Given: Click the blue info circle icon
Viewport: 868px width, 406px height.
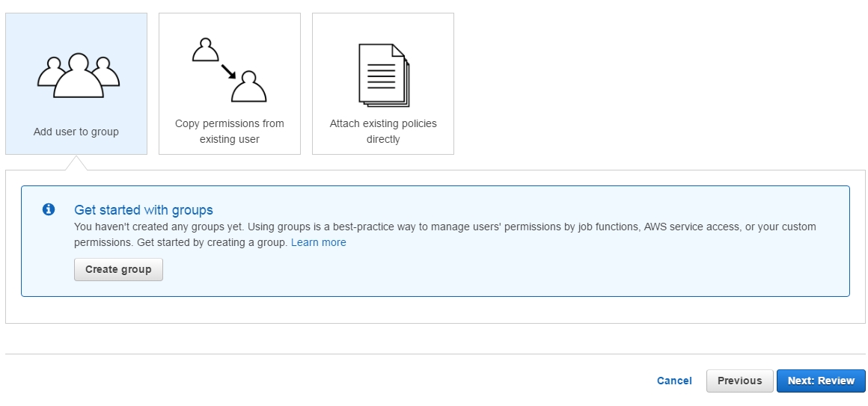Looking at the screenshot, I should click(49, 209).
